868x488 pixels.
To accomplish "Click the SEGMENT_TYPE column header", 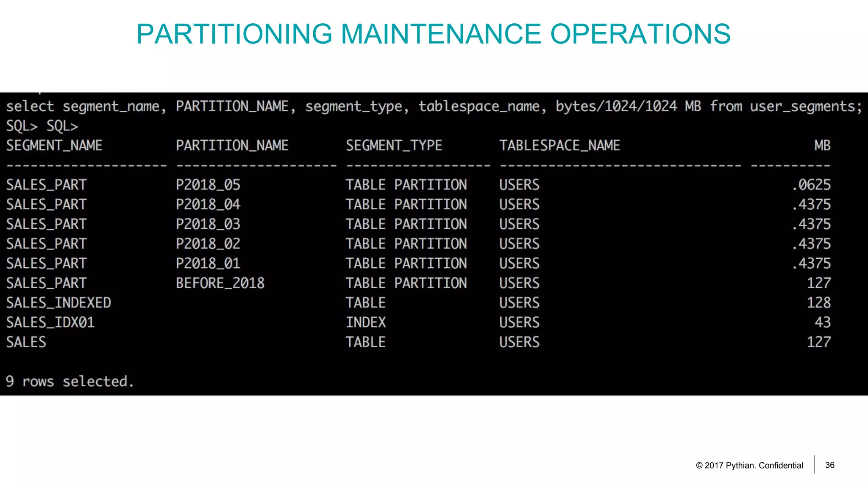I will 394,146.
